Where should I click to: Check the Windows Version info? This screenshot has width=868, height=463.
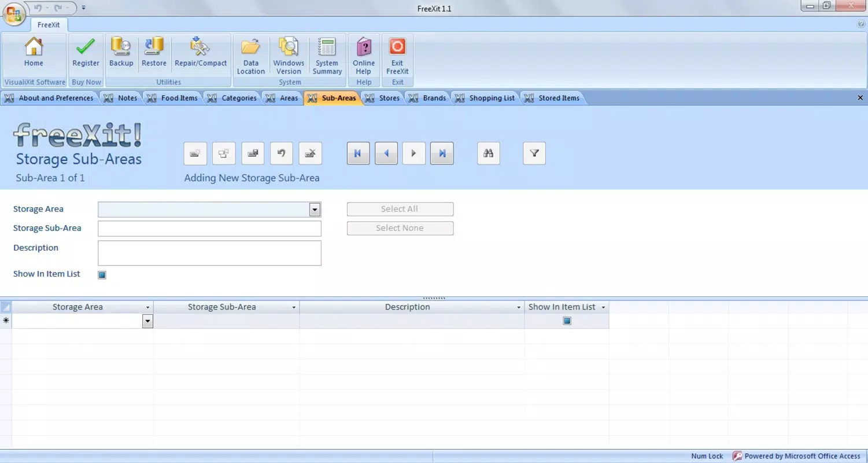click(289, 56)
